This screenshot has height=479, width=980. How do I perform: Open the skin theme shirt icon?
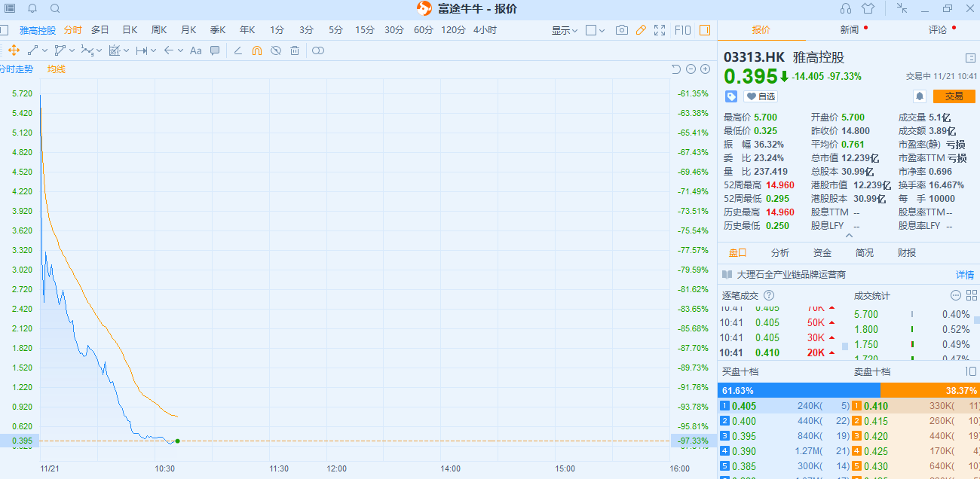coord(868,8)
